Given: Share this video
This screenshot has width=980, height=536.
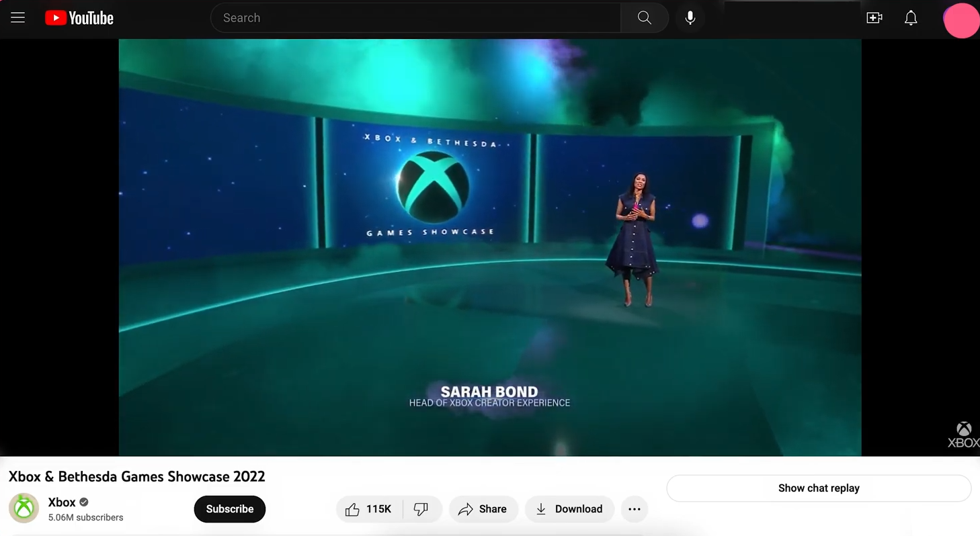Looking at the screenshot, I should (x=483, y=509).
